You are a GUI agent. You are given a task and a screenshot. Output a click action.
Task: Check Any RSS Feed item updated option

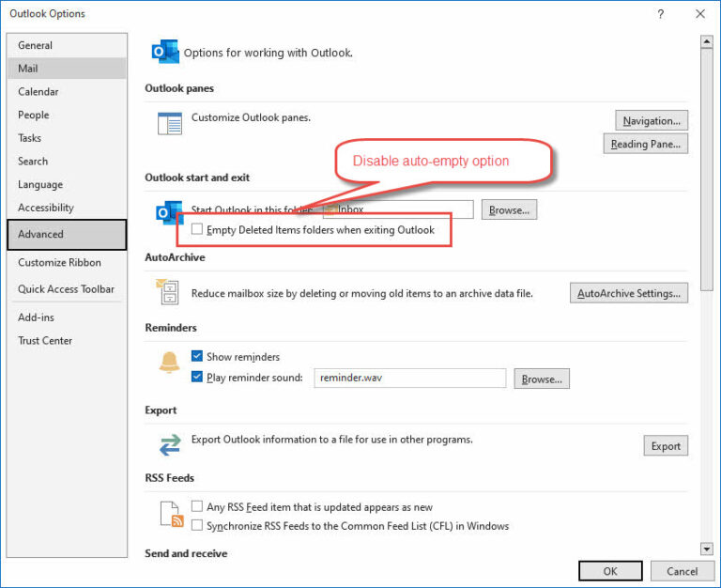pos(197,507)
